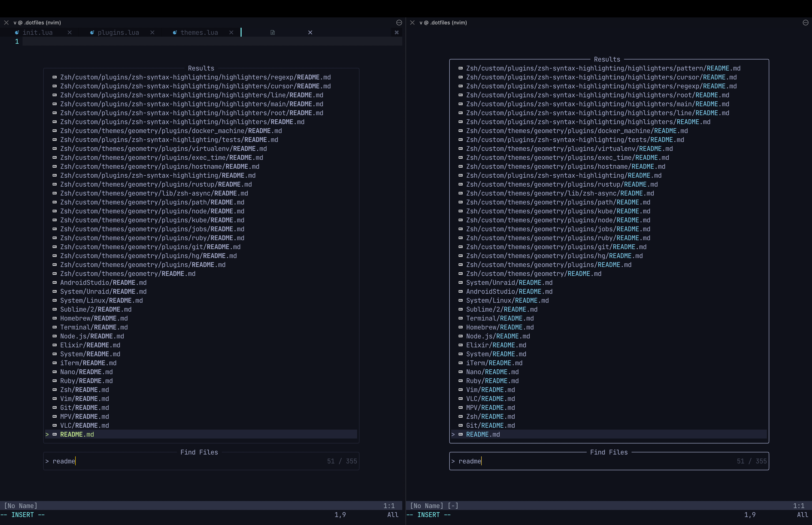The height and width of the screenshot is (525, 812).
Task: Click file icon beside Elixir/README.md in right pane
Action: (x=460, y=345)
